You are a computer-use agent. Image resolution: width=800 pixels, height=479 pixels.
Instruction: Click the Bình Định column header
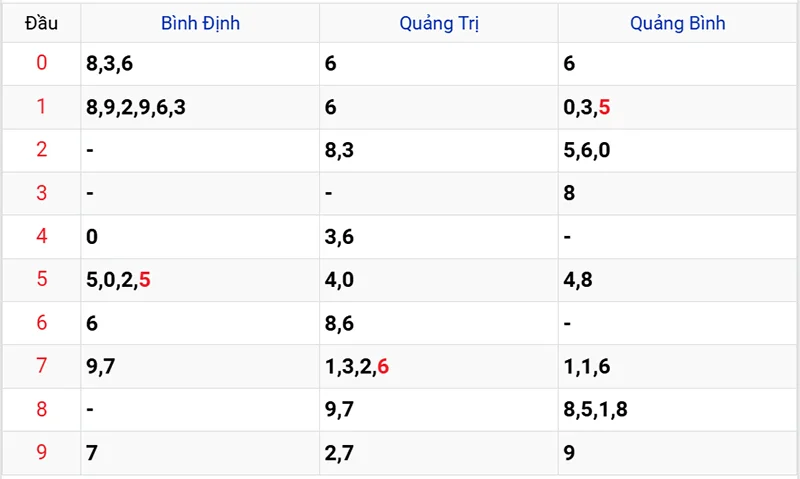tap(200, 23)
